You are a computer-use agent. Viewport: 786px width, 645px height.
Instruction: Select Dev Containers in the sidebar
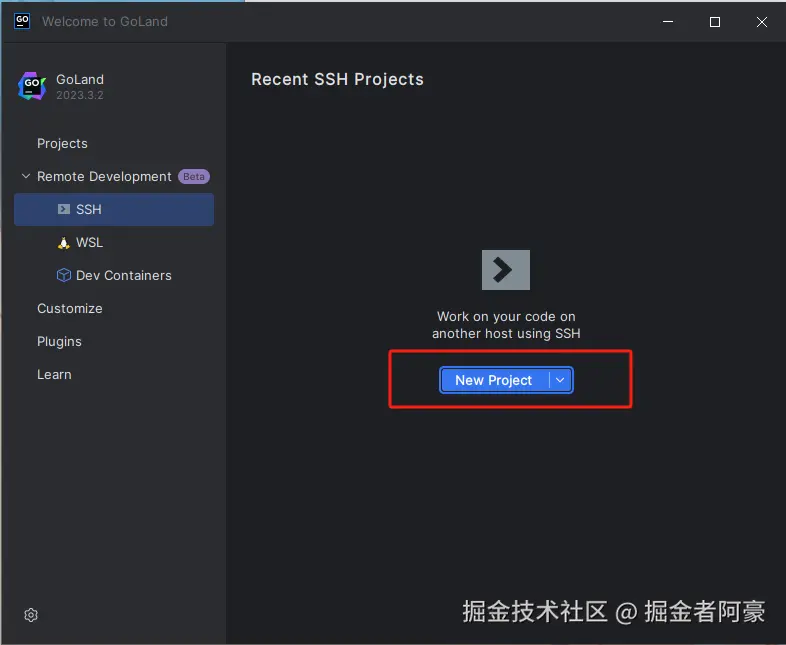pyautogui.click(x=124, y=275)
